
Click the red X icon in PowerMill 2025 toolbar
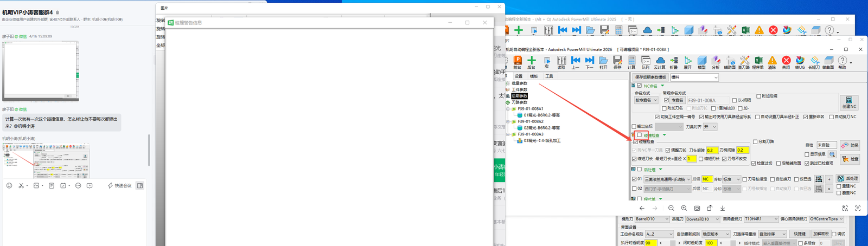tap(774, 30)
